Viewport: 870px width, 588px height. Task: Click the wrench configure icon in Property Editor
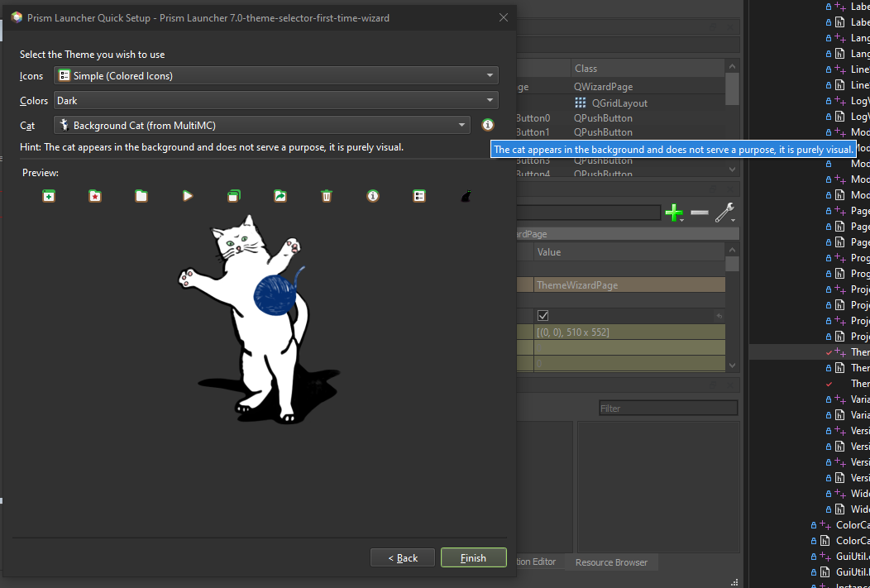(724, 213)
